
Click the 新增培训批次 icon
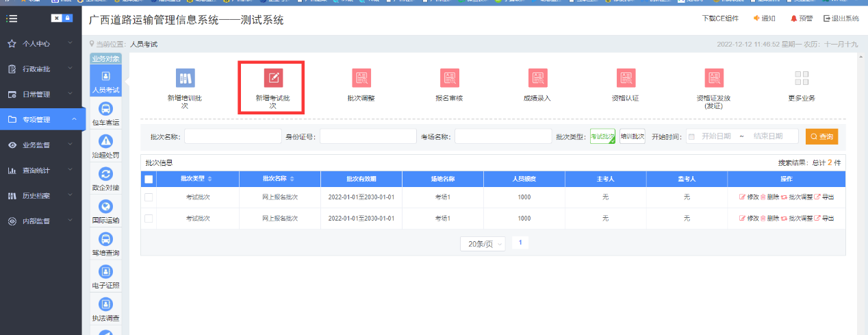coord(185,78)
